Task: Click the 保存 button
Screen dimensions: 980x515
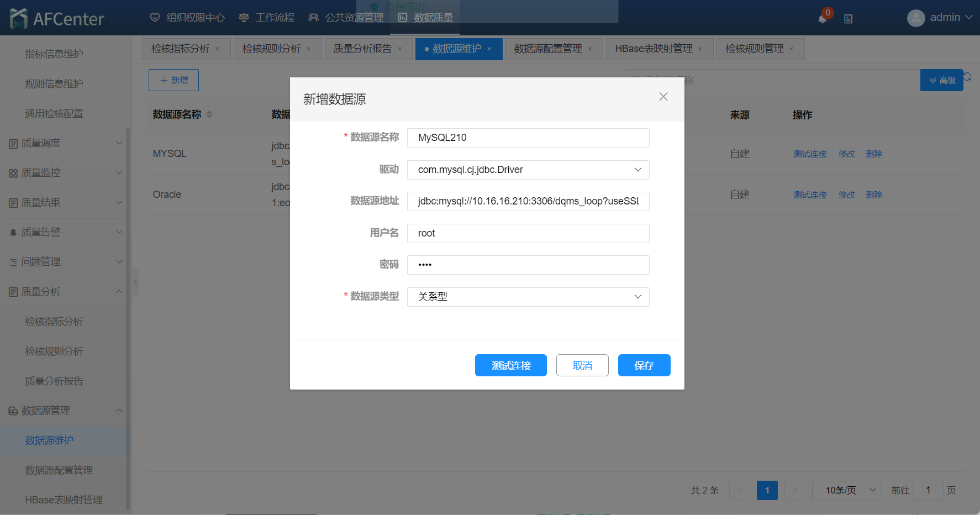Action: tap(644, 365)
